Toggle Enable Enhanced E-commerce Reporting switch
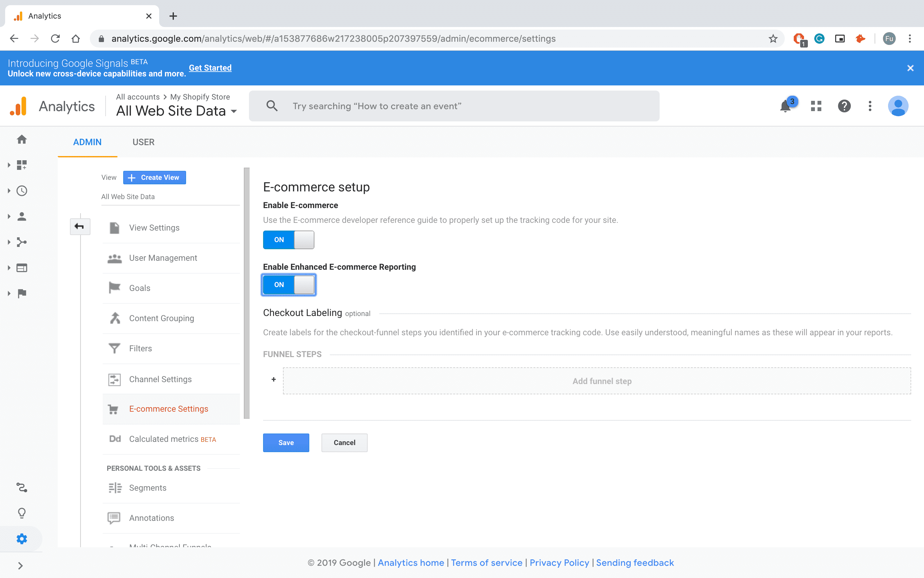Image resolution: width=924 pixels, height=578 pixels. [288, 285]
